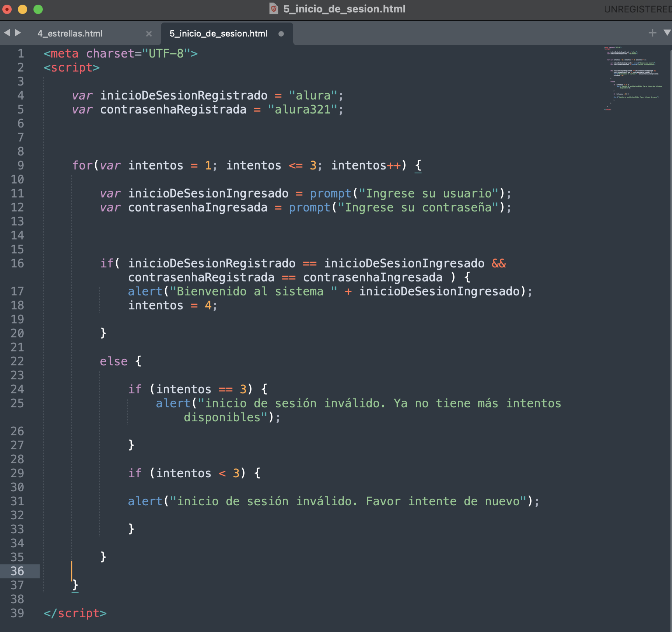Click the for keyword on line 9

pyautogui.click(x=82, y=166)
